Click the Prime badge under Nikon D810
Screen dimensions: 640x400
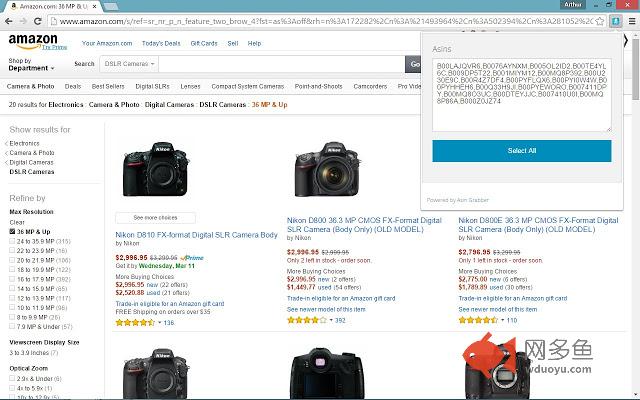pos(192,258)
